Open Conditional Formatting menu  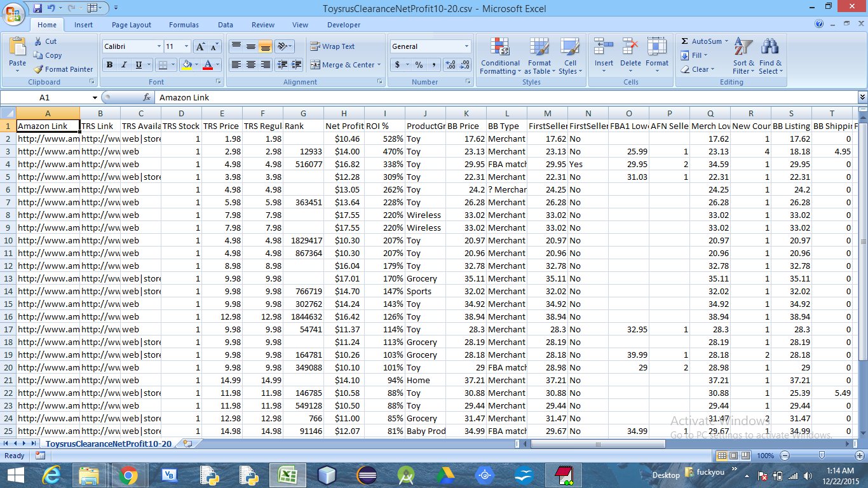(500, 56)
